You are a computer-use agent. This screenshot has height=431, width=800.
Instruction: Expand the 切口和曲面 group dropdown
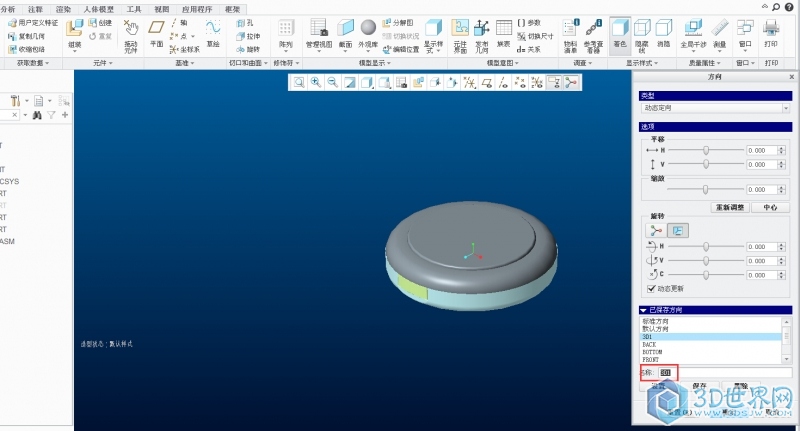click(248, 63)
